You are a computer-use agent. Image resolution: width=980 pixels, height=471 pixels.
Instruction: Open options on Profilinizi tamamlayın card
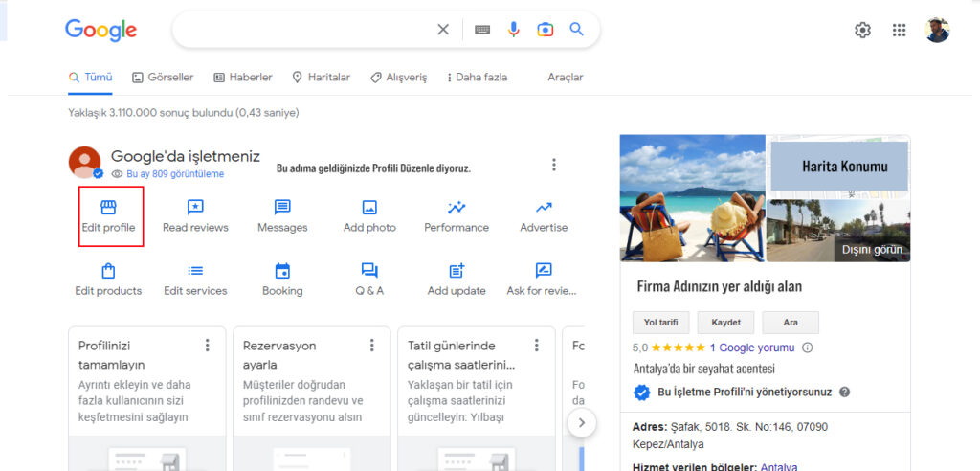click(207, 346)
